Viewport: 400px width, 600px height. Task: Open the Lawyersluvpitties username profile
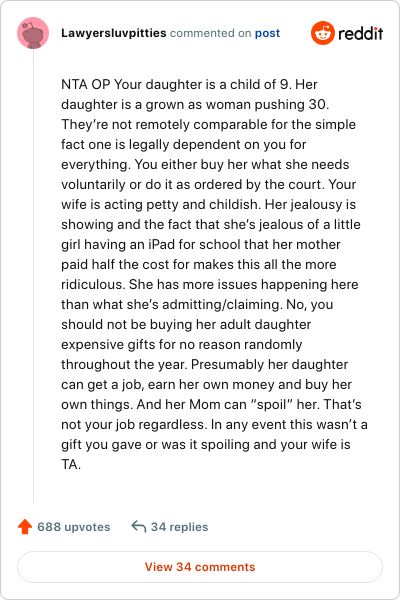[x=114, y=33]
